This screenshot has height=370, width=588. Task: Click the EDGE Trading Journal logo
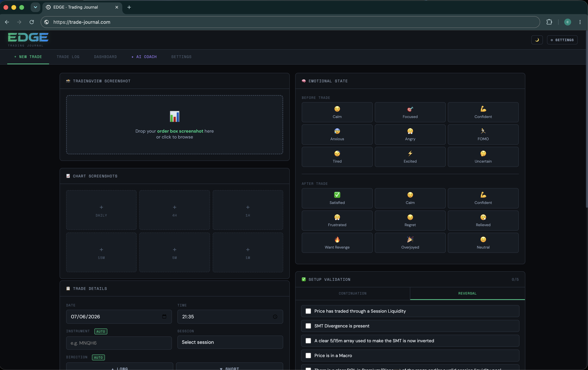28,40
